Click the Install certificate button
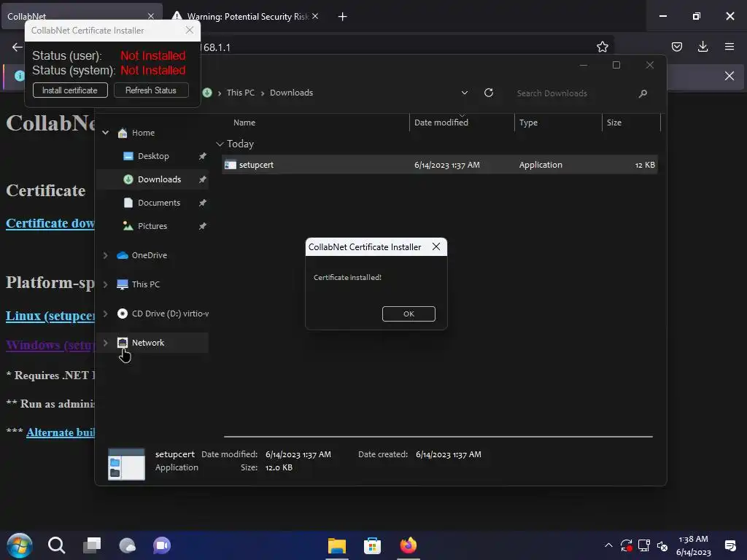 pyautogui.click(x=70, y=90)
